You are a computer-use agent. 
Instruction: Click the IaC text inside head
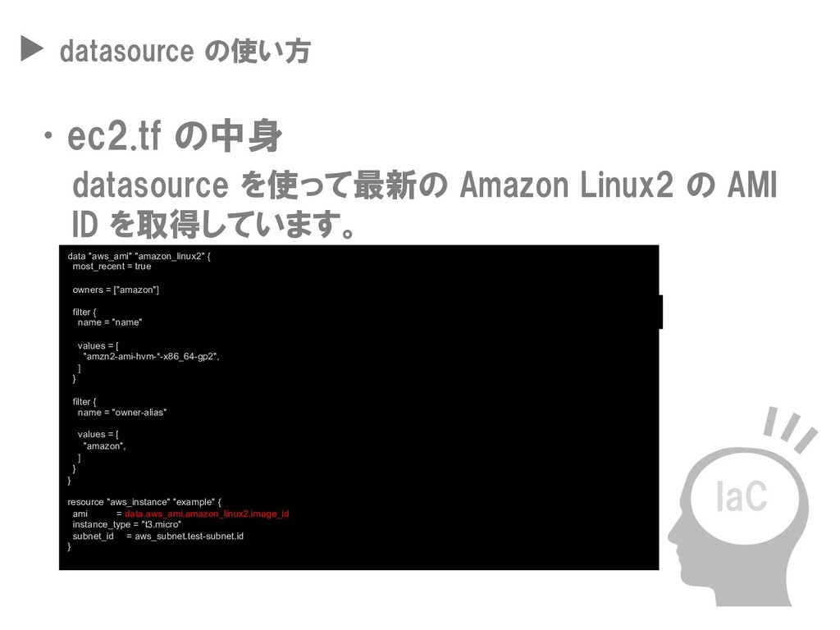(742, 496)
